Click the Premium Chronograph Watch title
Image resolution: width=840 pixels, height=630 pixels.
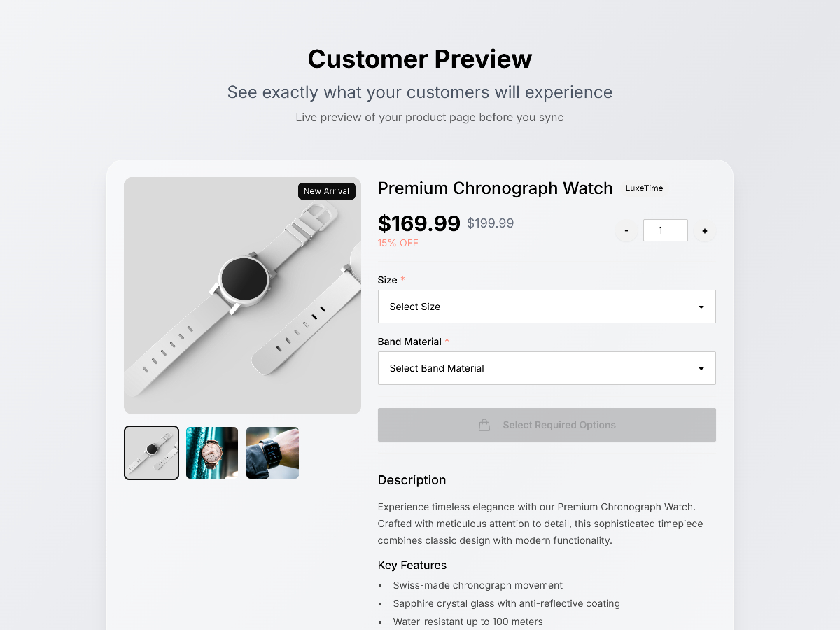[495, 188]
